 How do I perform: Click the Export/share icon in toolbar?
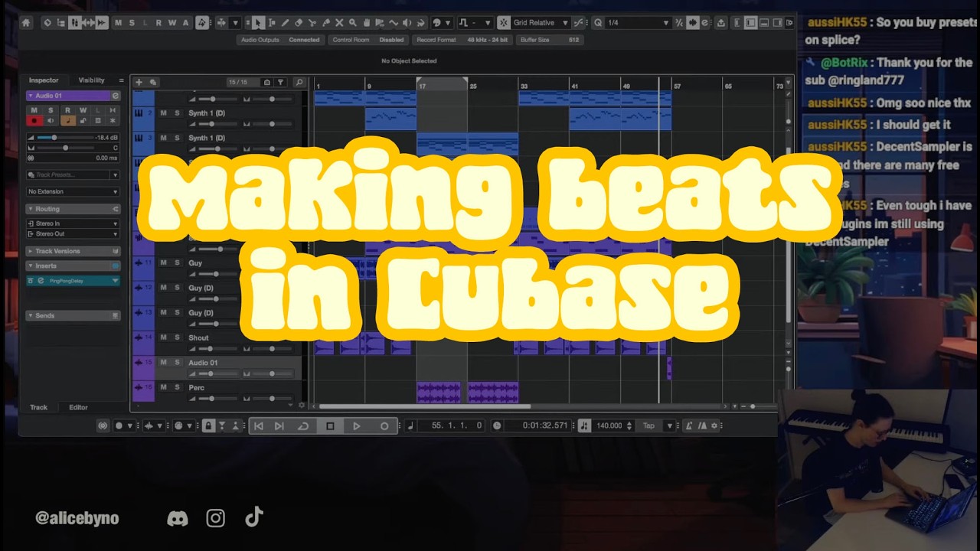721,23
